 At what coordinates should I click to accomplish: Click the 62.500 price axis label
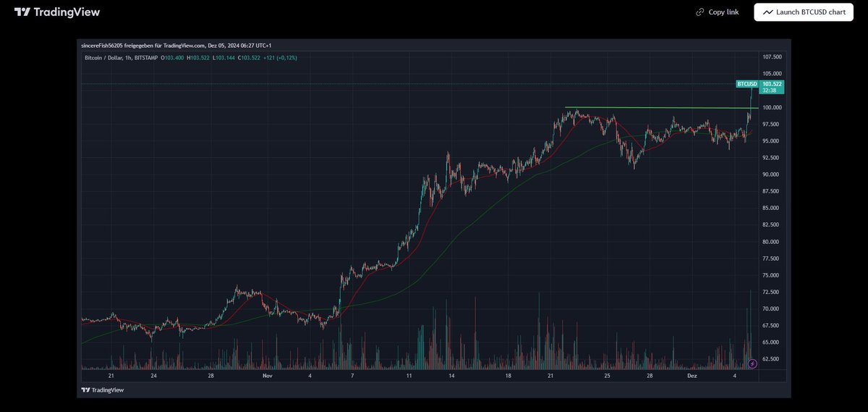[772, 359]
